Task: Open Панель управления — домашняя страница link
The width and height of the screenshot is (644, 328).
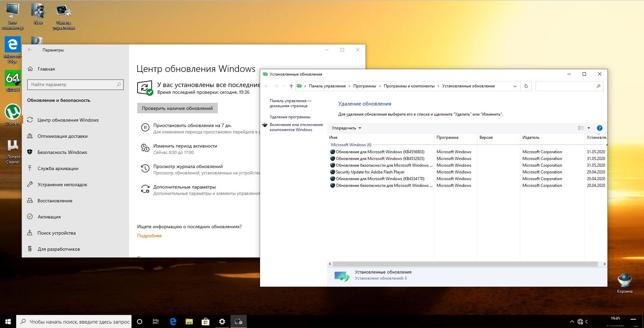Action: coord(290,103)
